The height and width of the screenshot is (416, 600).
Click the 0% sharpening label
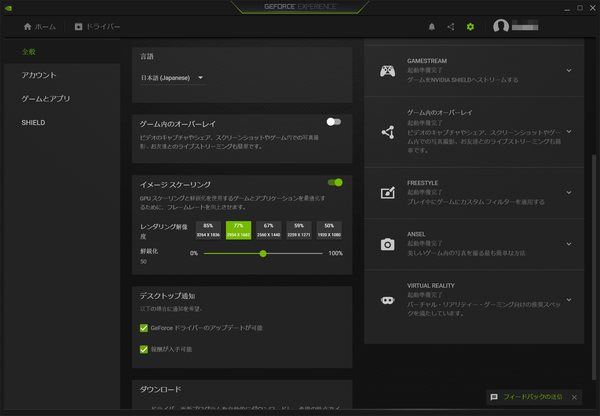click(x=194, y=253)
